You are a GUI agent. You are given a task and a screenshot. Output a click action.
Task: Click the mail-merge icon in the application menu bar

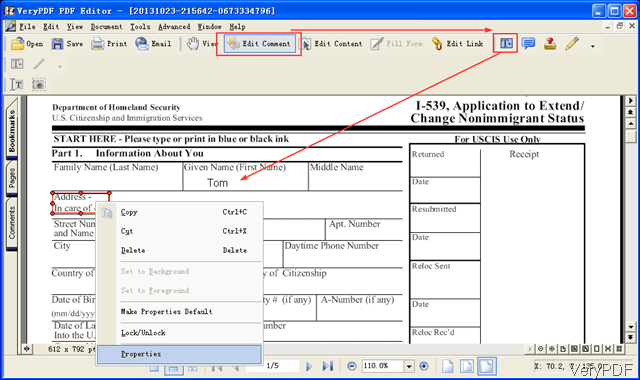tap(11, 27)
